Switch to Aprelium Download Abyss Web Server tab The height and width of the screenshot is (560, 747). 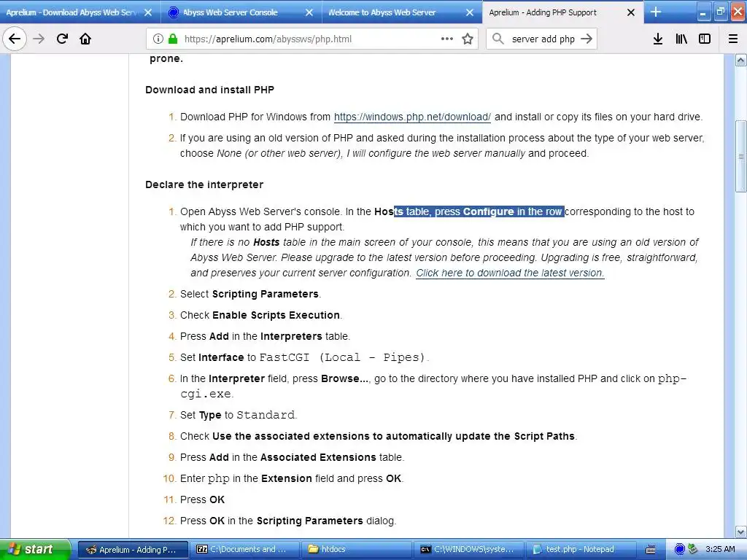pos(71,12)
